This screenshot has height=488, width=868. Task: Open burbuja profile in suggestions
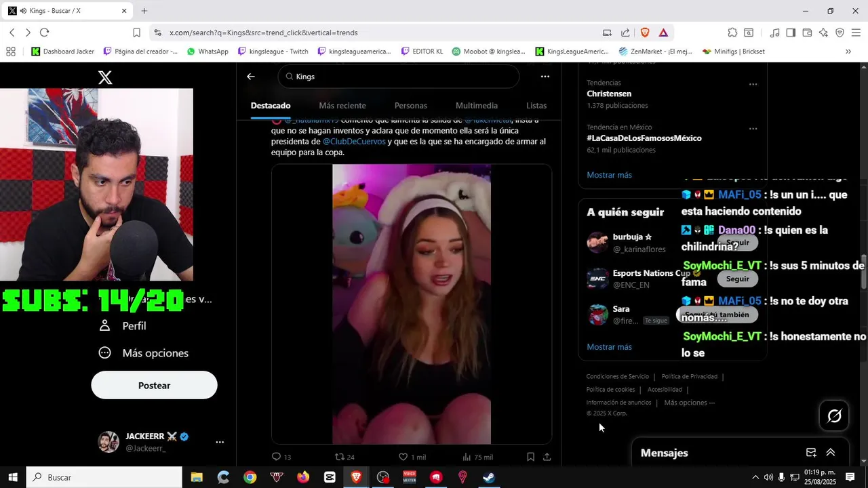[x=632, y=237]
